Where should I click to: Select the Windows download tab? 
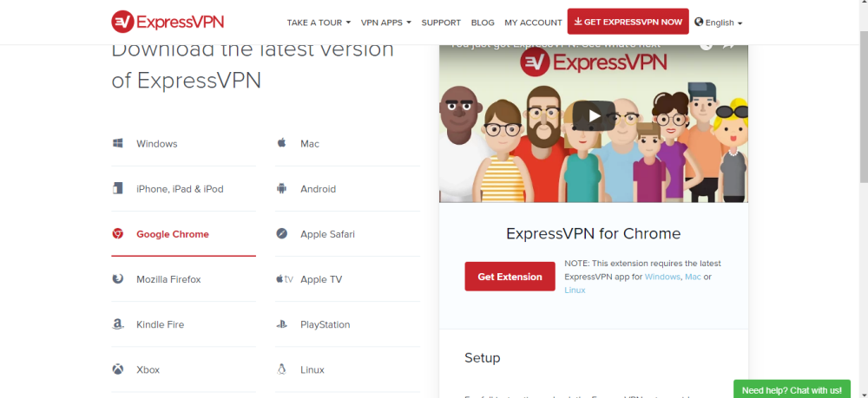183,144
